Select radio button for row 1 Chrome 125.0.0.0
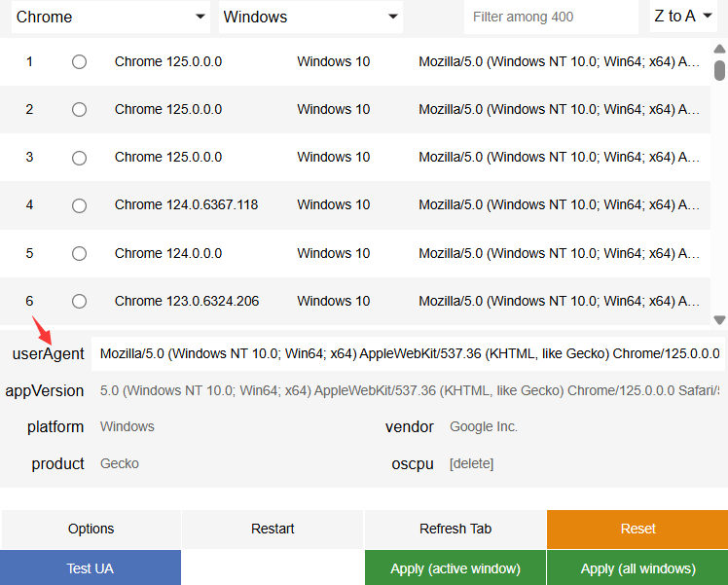Screen dimensions: 728x585 click(x=79, y=61)
